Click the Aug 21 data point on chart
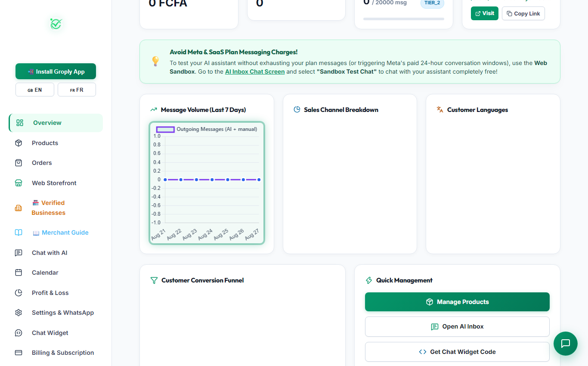 pos(165,180)
